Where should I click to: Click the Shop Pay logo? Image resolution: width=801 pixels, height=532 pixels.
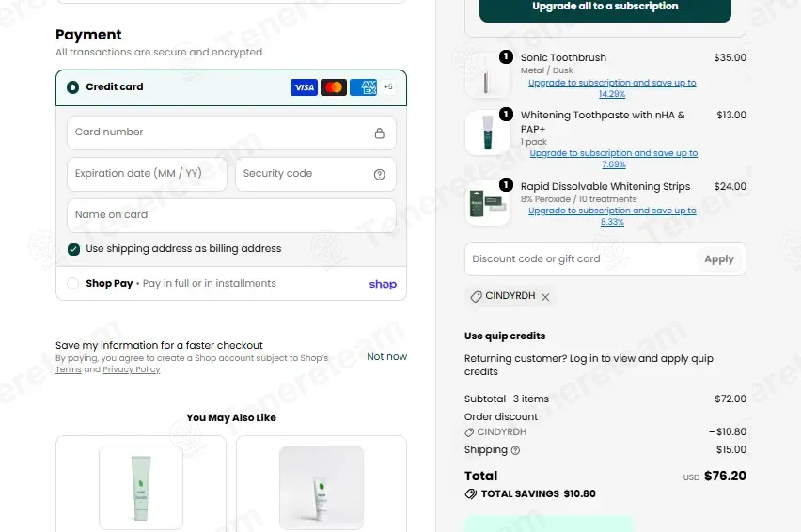point(383,284)
